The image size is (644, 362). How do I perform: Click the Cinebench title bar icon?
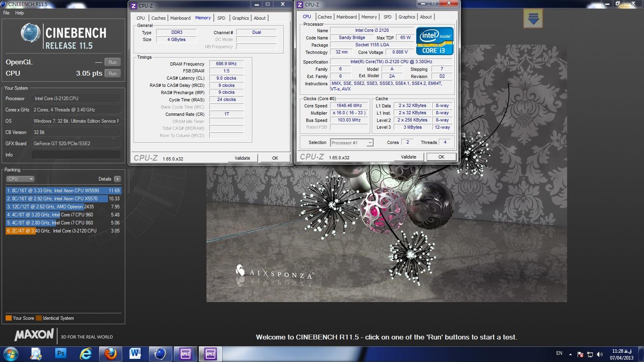(x=4, y=4)
